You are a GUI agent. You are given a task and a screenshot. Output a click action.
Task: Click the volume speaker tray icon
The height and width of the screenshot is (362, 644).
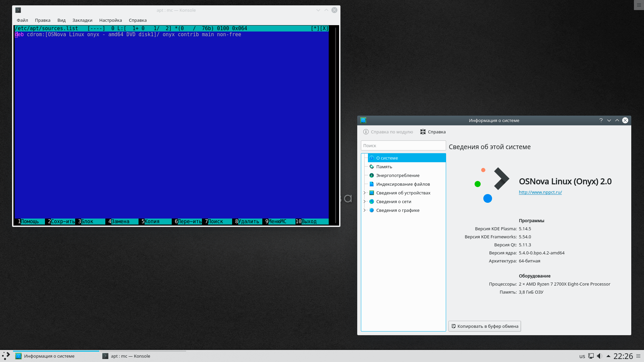coord(599,356)
